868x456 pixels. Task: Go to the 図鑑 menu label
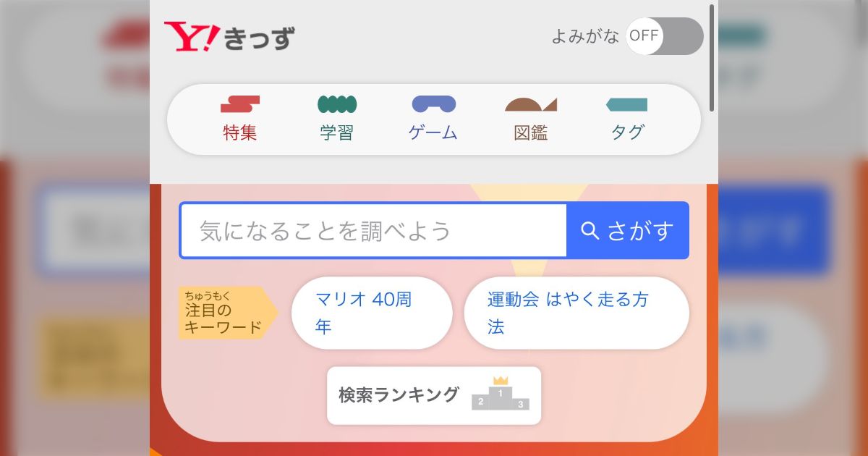point(530,133)
